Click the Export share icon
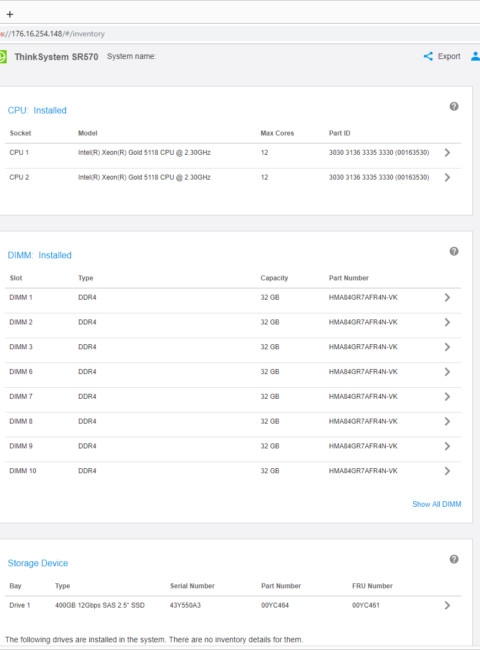 [x=428, y=56]
